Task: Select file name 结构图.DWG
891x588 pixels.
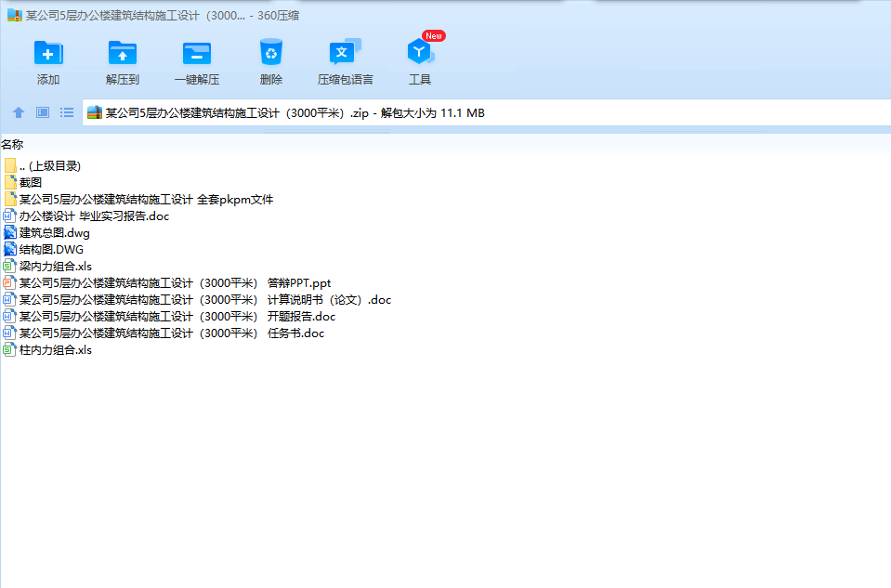Action: click(51, 249)
